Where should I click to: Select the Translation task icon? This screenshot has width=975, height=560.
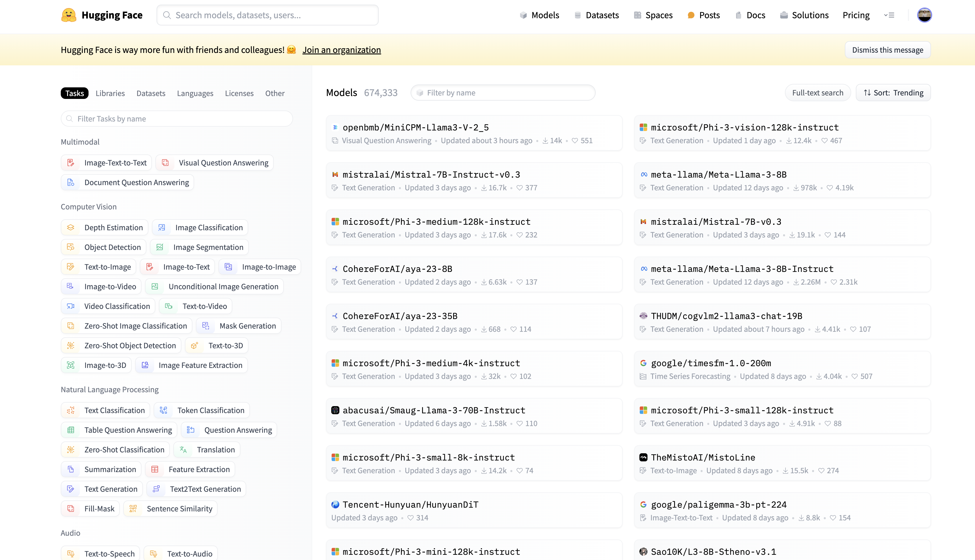[x=183, y=450]
